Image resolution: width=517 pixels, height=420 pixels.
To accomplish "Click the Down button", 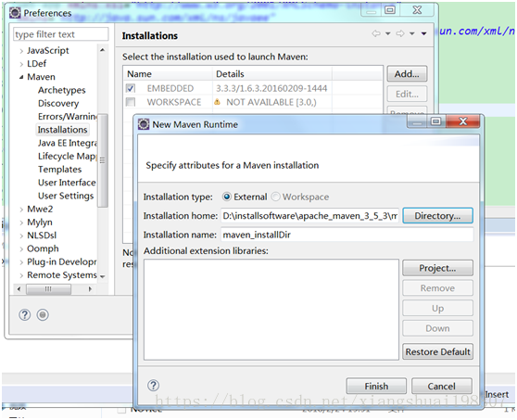I will click(x=437, y=328).
